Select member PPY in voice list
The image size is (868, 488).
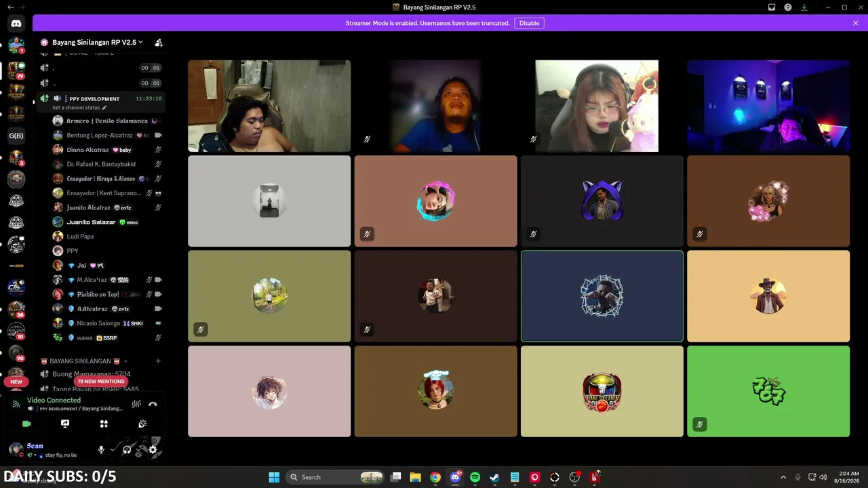[107, 251]
